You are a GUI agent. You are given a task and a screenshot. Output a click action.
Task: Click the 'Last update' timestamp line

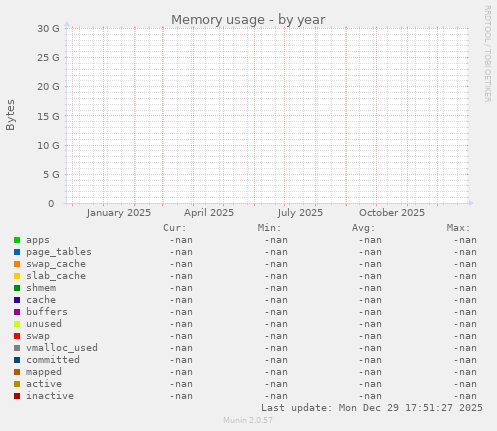coord(372,408)
